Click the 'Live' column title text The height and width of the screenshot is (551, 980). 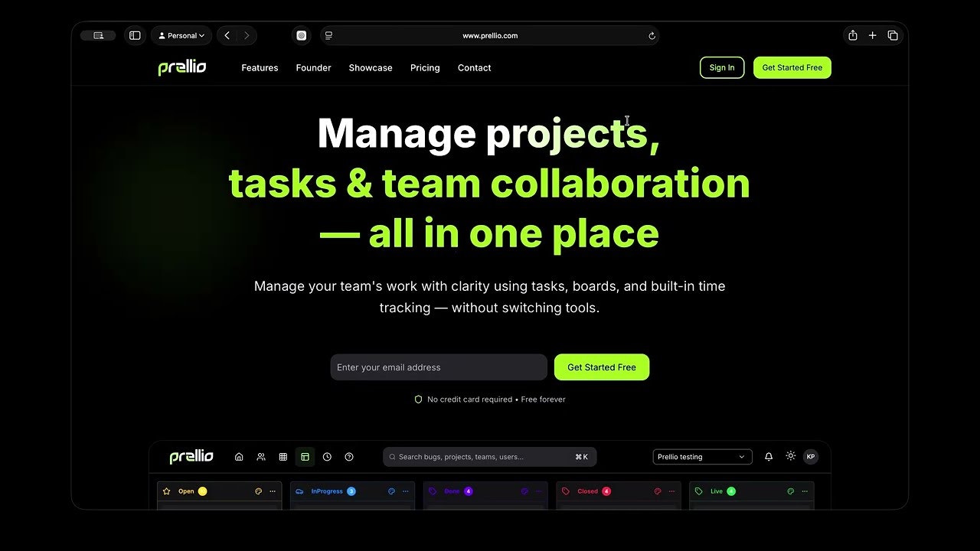(717, 491)
